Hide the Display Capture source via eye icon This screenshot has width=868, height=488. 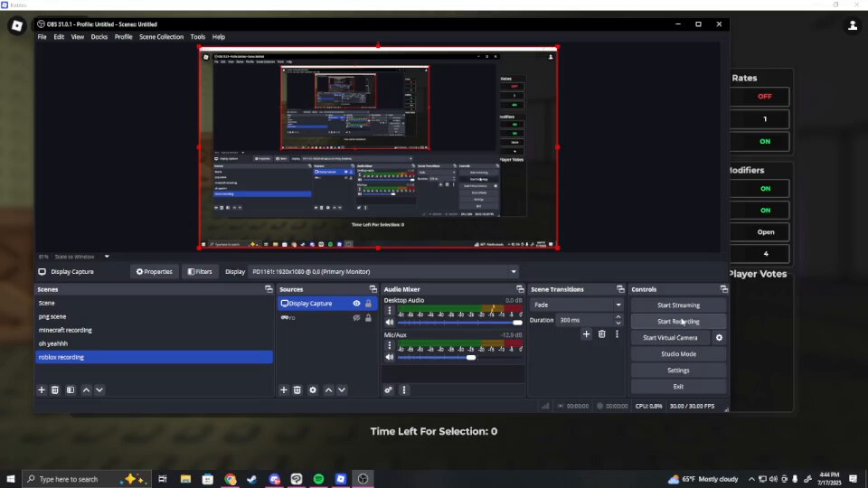[x=356, y=304]
